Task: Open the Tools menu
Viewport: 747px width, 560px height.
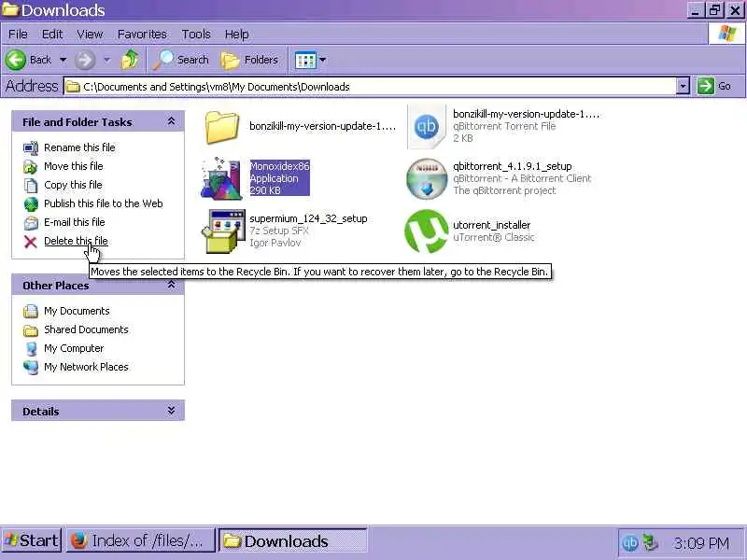Action: [x=196, y=35]
